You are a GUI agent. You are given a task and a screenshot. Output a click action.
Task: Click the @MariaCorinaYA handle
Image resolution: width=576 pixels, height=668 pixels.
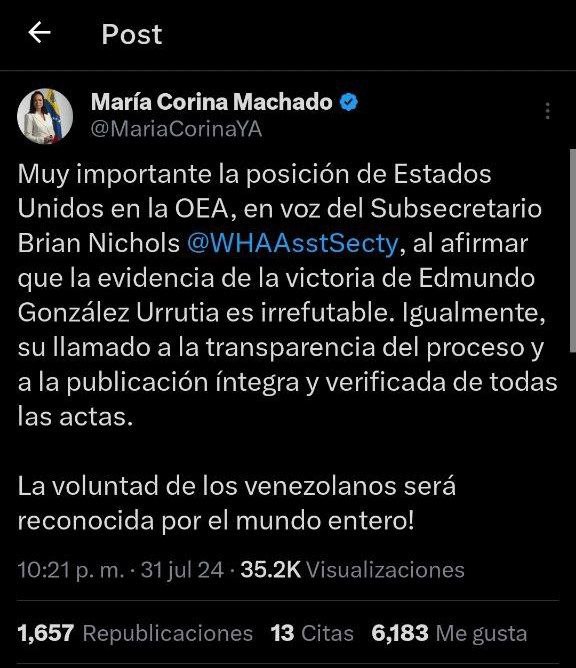click(x=176, y=130)
